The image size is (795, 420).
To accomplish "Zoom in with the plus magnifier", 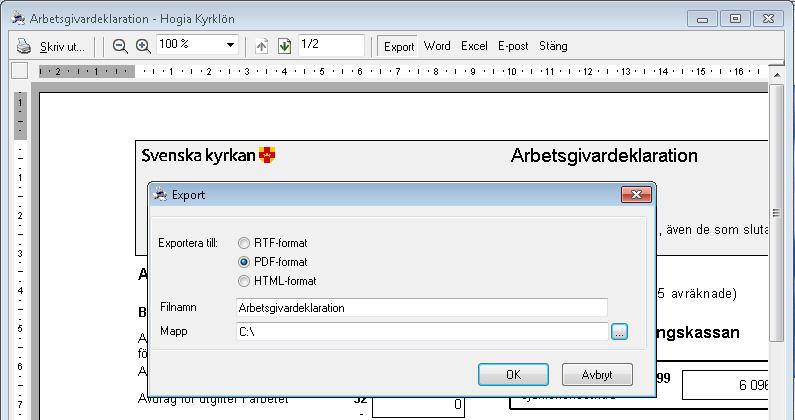I will pyautogui.click(x=143, y=46).
